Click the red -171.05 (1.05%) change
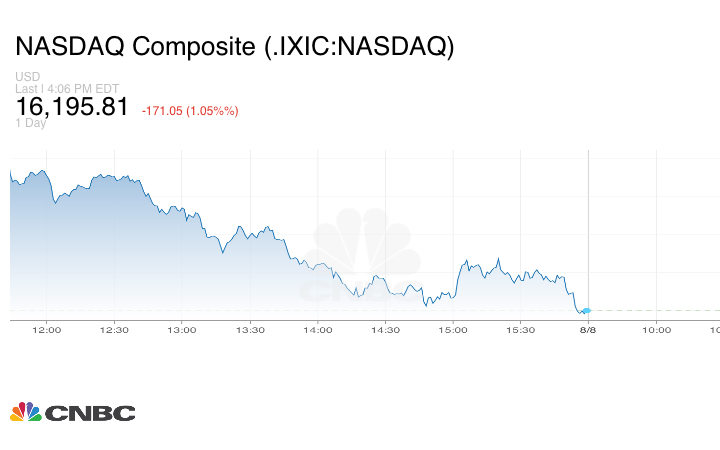 click(x=190, y=110)
